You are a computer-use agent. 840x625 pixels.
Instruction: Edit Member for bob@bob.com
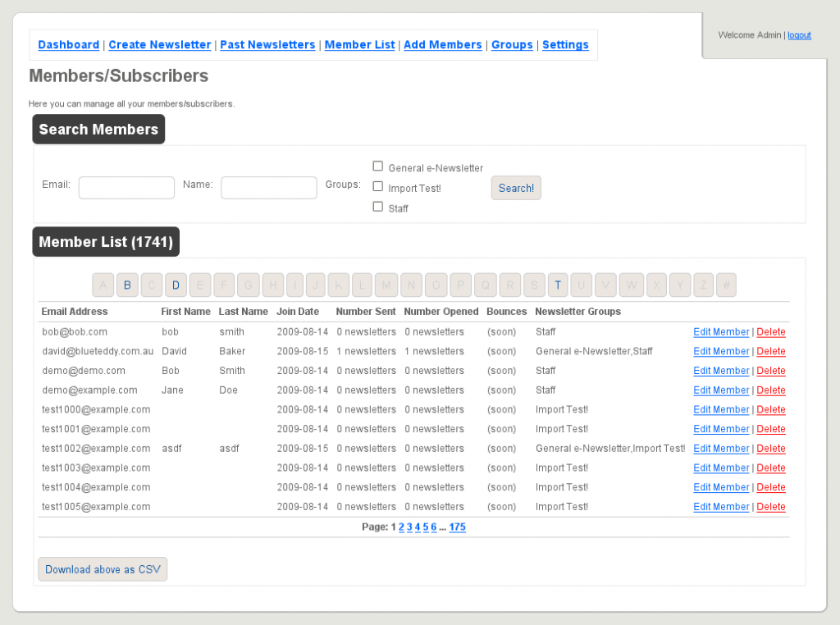tap(721, 332)
